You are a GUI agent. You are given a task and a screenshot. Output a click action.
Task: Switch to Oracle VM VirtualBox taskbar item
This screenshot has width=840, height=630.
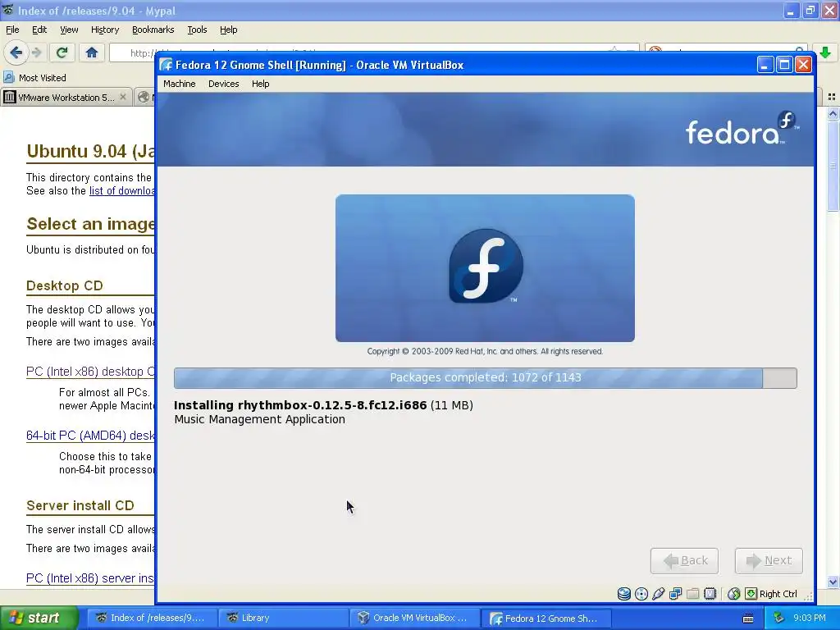click(415, 618)
